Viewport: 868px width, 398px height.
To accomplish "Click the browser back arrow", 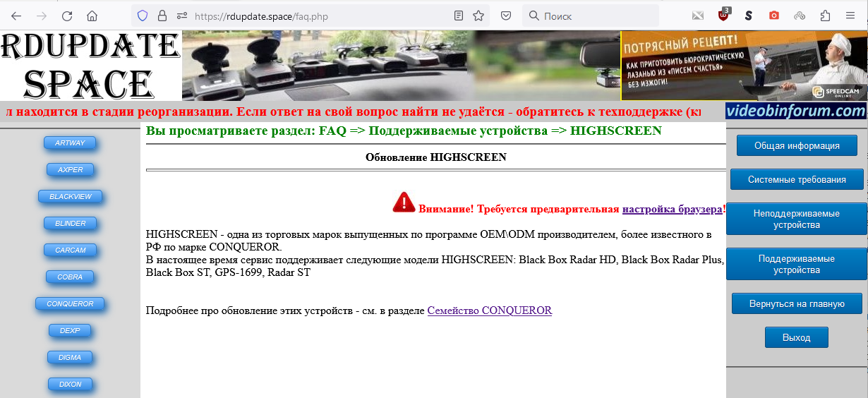I will 16,16.
